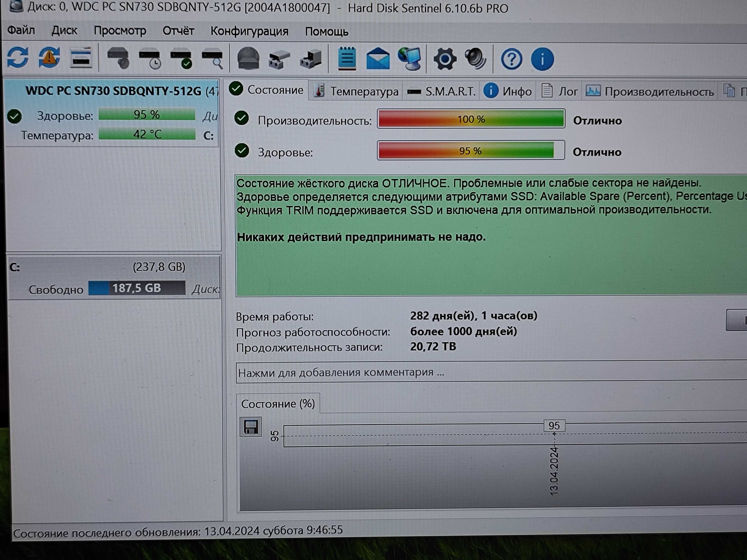
Task: Open the Диск menu
Action: (x=64, y=31)
